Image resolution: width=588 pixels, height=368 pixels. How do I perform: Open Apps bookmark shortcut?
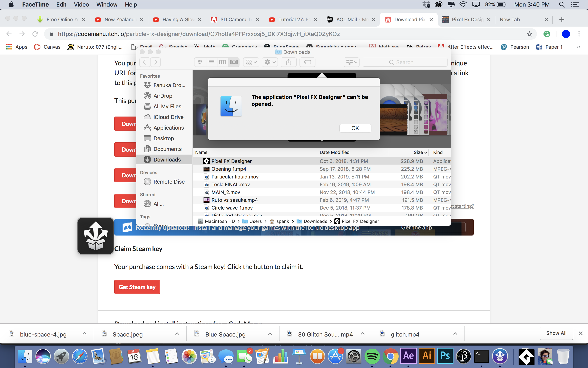coord(17,47)
